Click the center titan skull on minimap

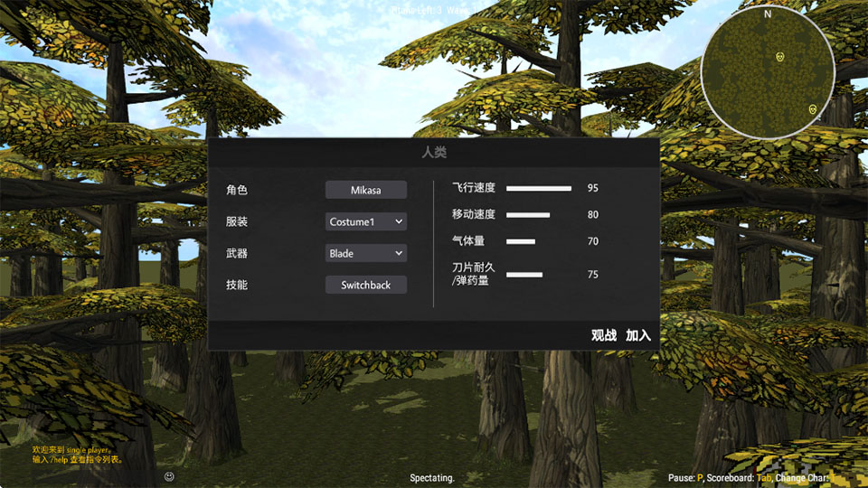point(780,56)
